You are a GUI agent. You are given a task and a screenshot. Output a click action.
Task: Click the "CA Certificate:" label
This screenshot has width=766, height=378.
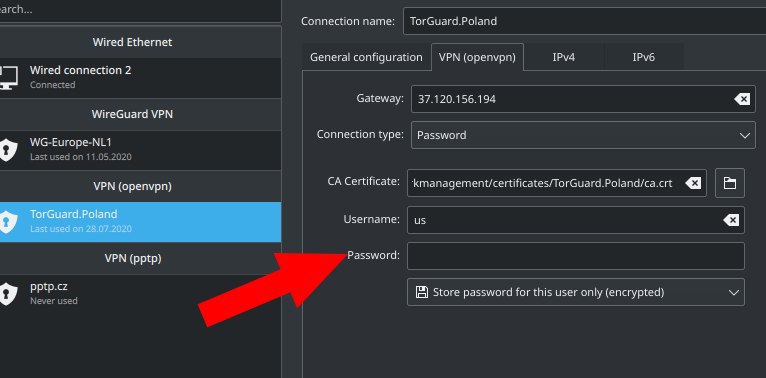click(363, 181)
